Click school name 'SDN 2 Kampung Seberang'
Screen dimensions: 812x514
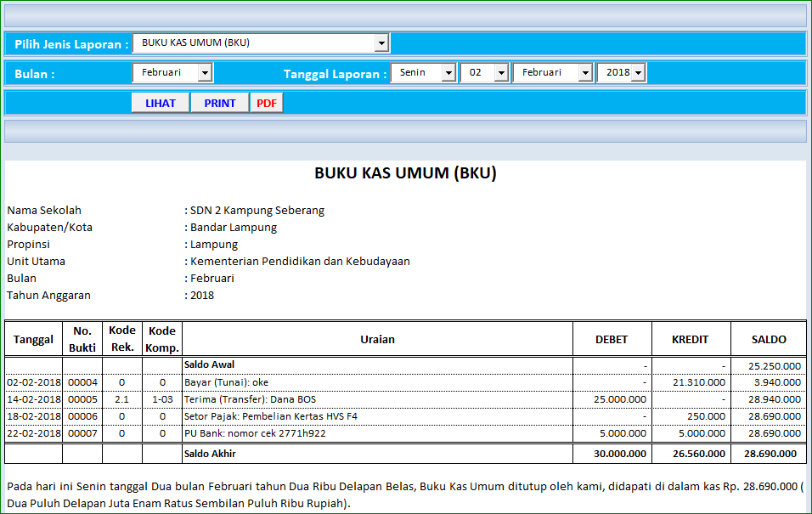point(257,211)
